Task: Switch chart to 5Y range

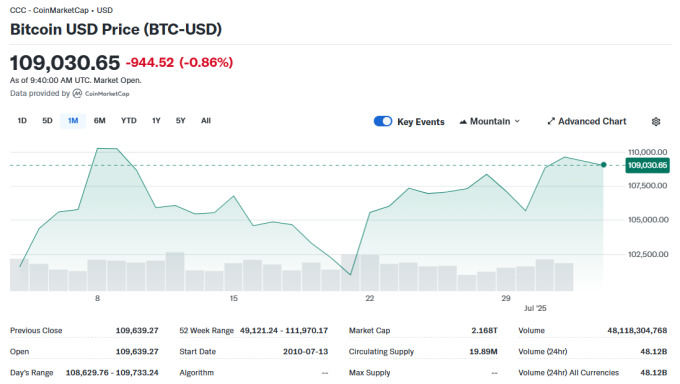Action: tap(180, 121)
